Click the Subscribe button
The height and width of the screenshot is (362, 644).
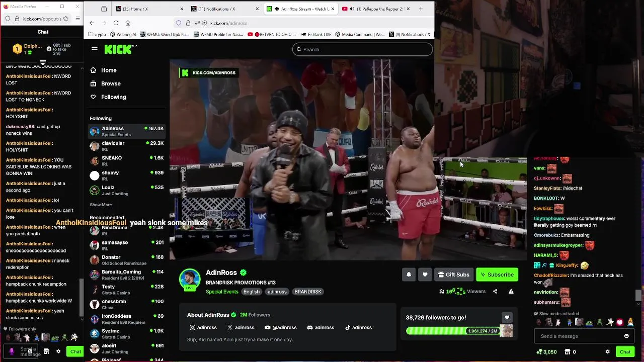point(497,275)
